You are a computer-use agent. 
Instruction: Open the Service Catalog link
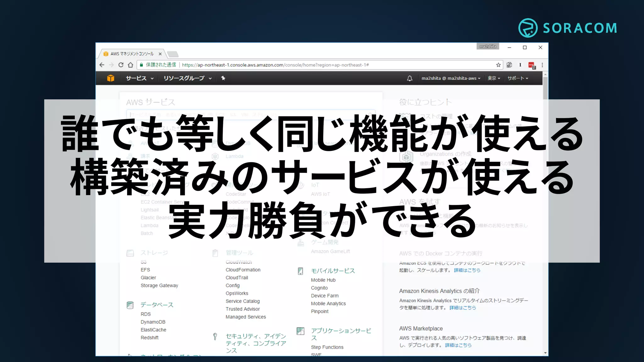click(x=243, y=301)
